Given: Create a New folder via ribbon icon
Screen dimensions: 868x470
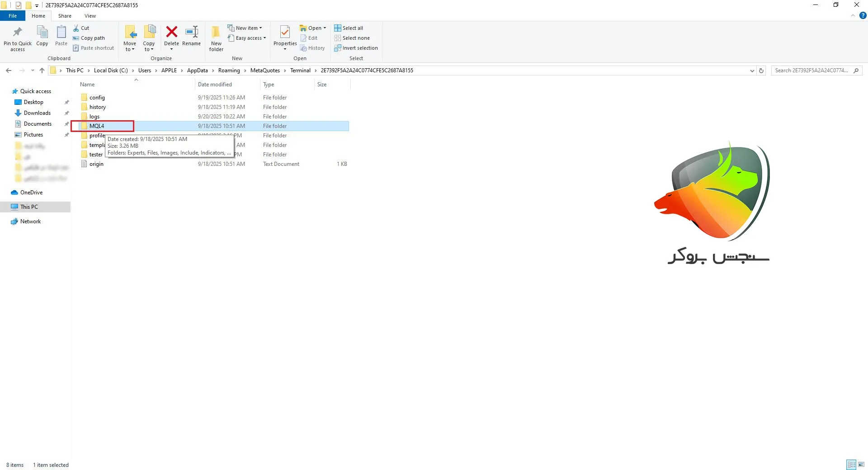Looking at the screenshot, I should pos(216,33).
